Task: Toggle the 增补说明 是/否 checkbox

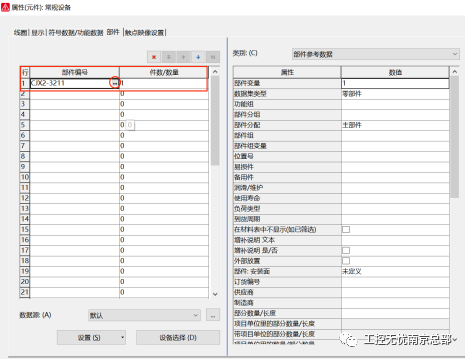Action: click(x=346, y=250)
